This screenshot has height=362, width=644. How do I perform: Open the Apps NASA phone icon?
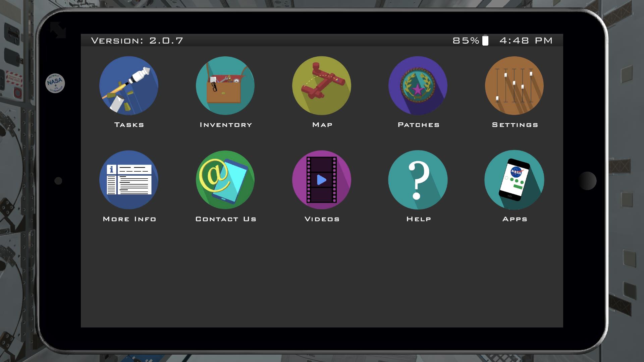click(515, 180)
